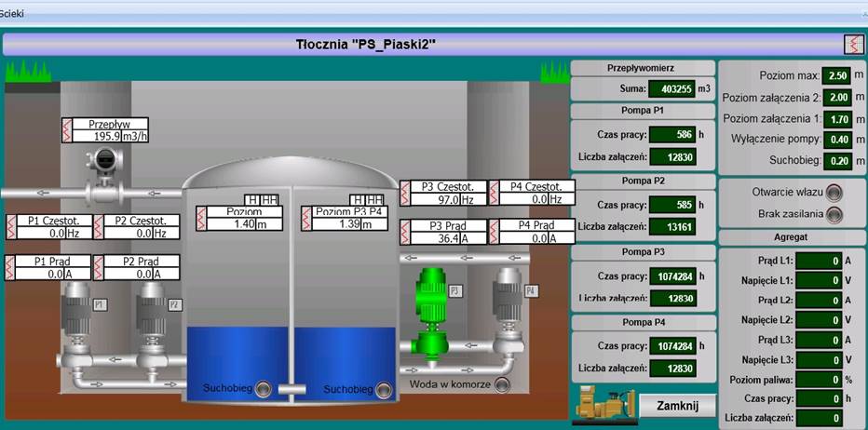Screen dimensions: 868x430
Task: Click the Pompa P3 Czas pracy value
Action: tap(671, 275)
